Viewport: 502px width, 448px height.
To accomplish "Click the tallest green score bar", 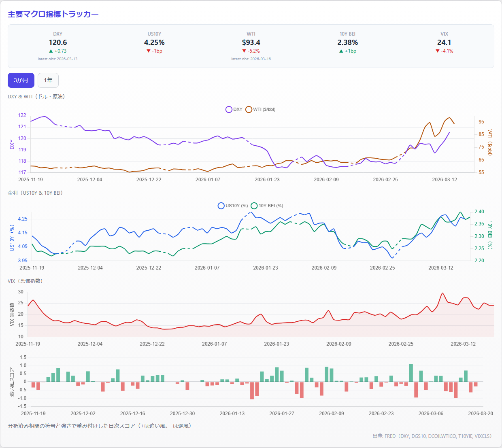I will pos(411,373).
